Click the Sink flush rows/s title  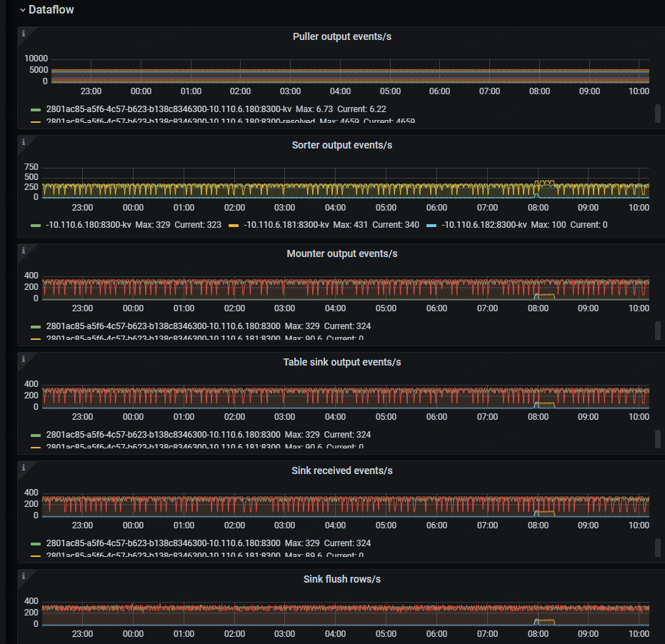click(341, 580)
